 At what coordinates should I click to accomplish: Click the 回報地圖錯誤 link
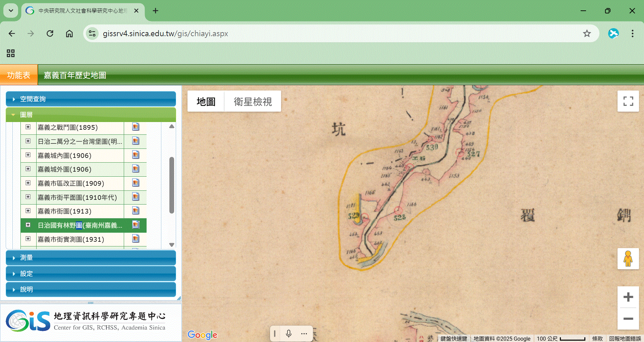click(x=625, y=339)
